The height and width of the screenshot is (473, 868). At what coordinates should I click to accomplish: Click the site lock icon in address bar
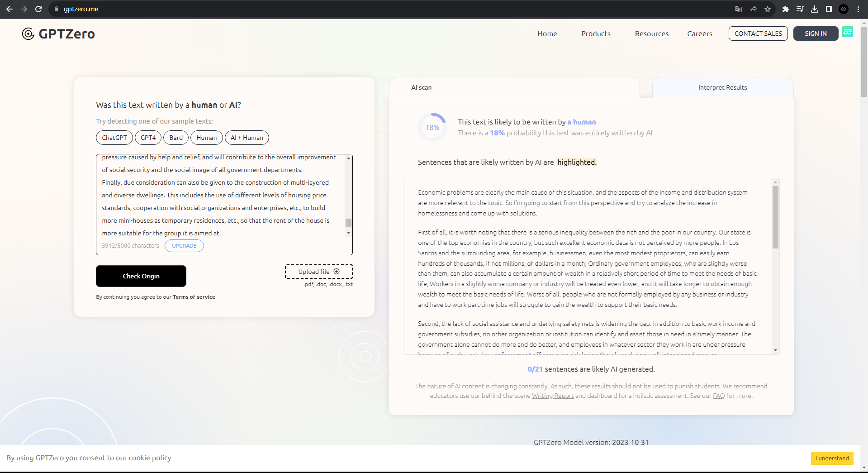pyautogui.click(x=57, y=9)
